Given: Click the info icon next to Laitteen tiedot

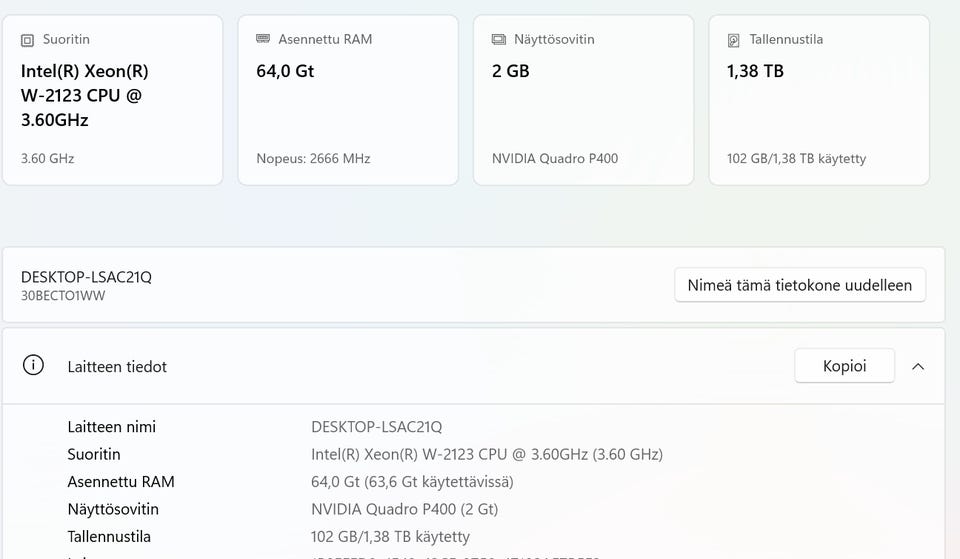Looking at the screenshot, I should [x=33, y=365].
